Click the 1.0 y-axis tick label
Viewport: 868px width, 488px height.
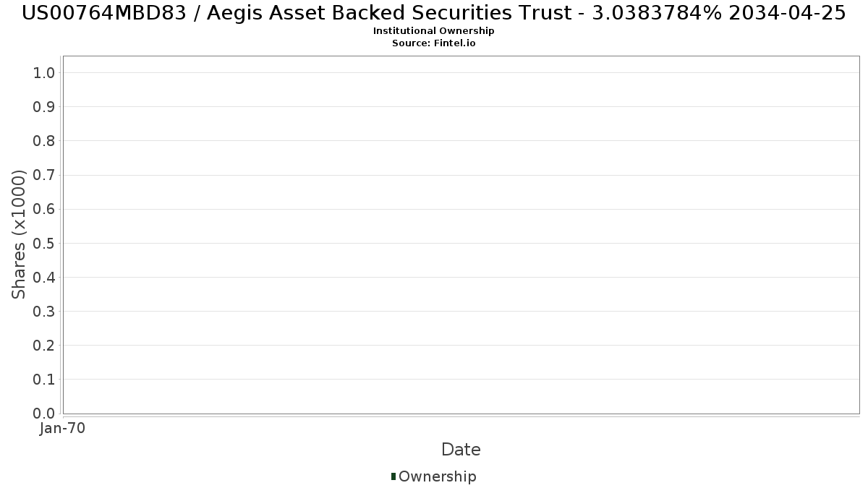(44, 72)
